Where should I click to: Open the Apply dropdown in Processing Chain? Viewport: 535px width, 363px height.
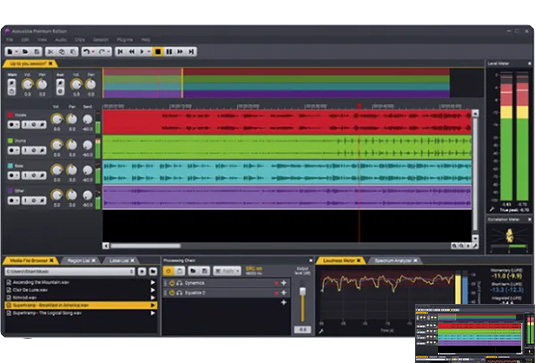click(227, 271)
